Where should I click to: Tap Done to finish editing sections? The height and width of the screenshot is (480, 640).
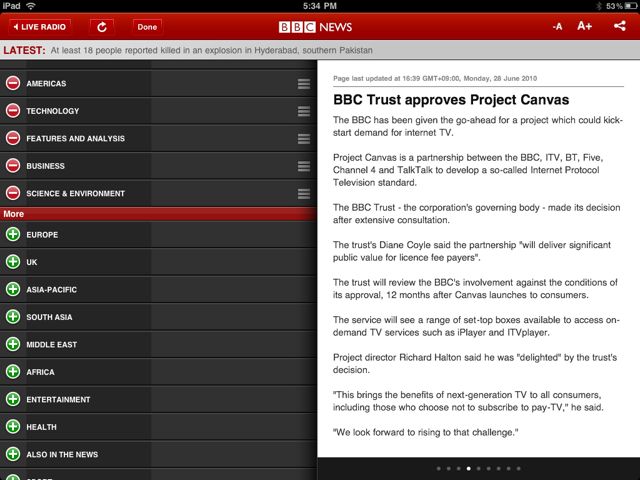147,27
